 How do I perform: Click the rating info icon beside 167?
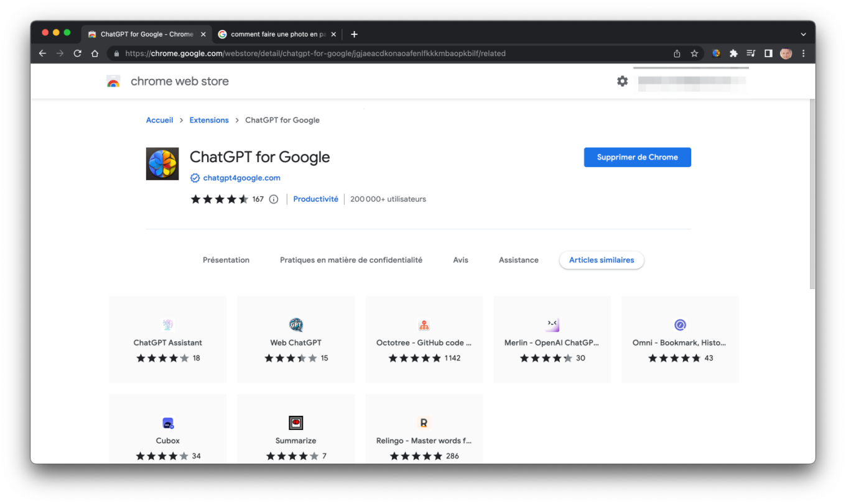tap(274, 199)
